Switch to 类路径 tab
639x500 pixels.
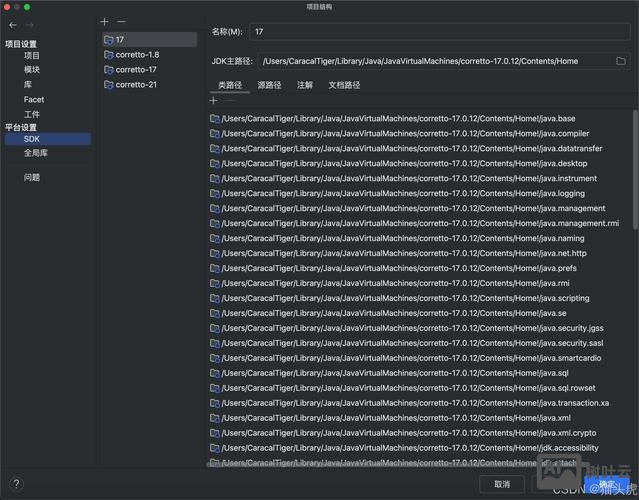230,85
